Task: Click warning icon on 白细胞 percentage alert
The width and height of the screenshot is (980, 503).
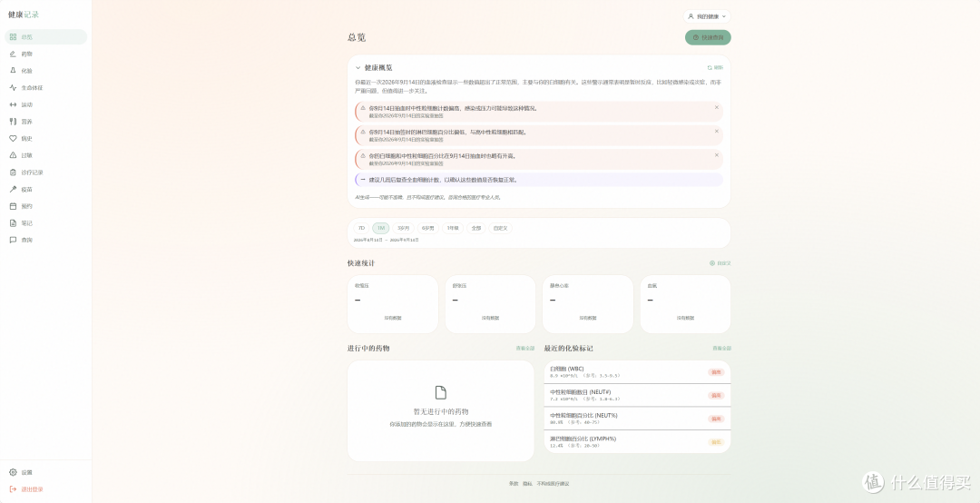Action: tap(362, 155)
